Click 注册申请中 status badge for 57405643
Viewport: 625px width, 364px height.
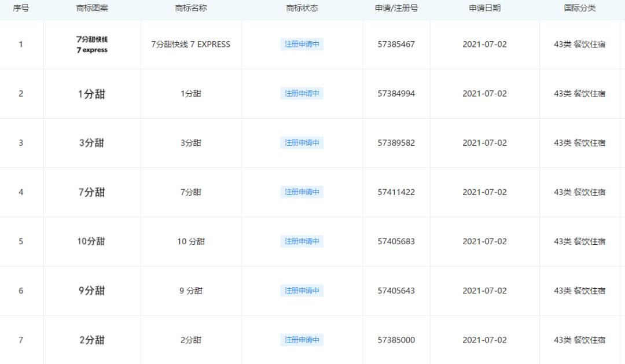click(302, 291)
